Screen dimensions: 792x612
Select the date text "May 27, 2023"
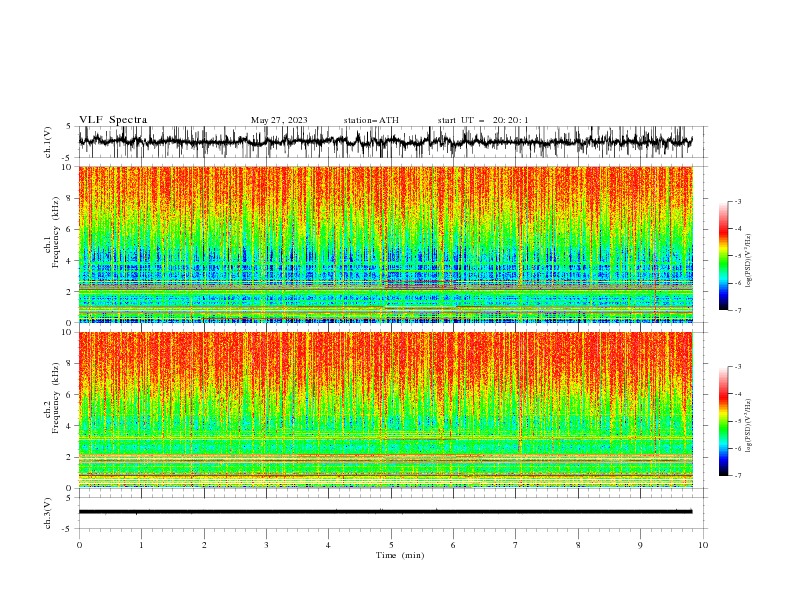tap(279, 120)
